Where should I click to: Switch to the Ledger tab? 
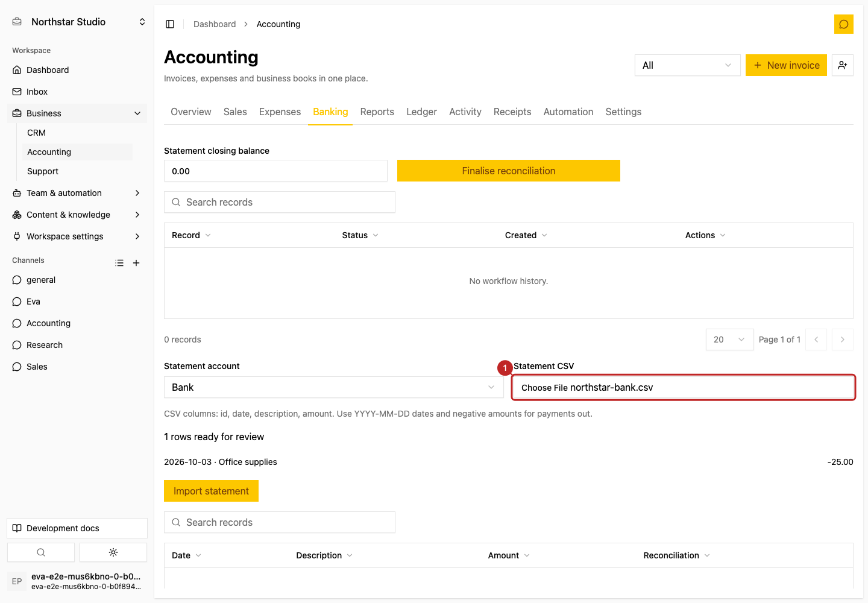[421, 112]
